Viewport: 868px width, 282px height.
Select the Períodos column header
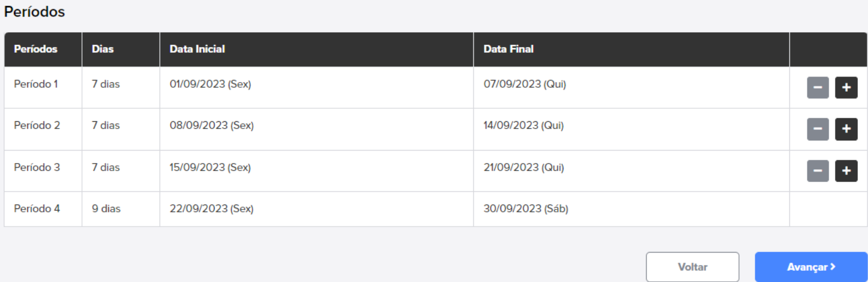pyautogui.click(x=36, y=49)
